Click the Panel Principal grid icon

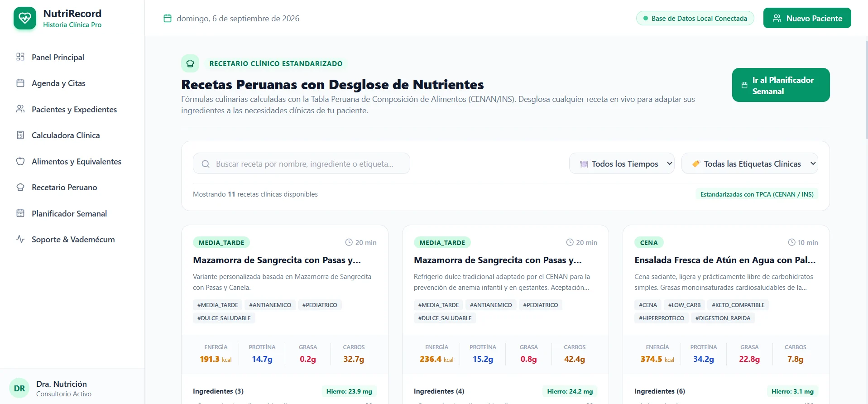20,57
